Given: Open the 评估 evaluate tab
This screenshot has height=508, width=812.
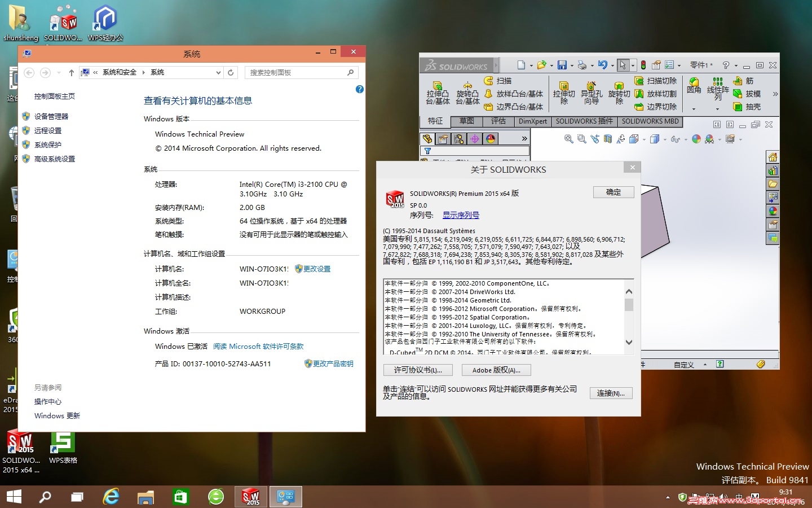Looking at the screenshot, I should click(x=498, y=121).
